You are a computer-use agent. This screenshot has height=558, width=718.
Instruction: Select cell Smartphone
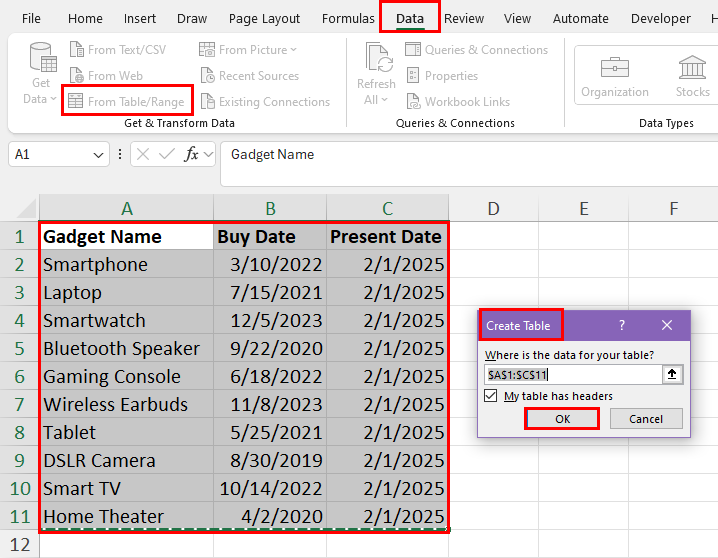click(x=126, y=264)
